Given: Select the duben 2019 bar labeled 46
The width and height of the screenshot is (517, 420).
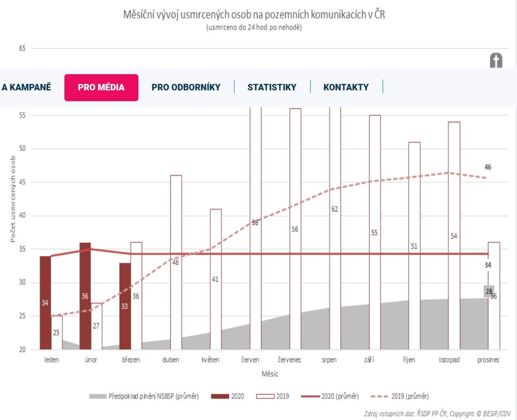Looking at the screenshot, I should pyautogui.click(x=176, y=262).
